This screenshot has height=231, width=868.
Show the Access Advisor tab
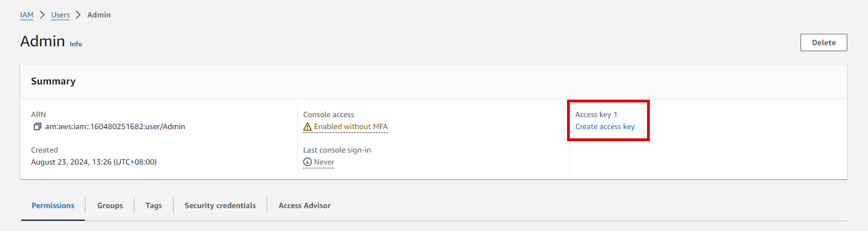tap(304, 205)
